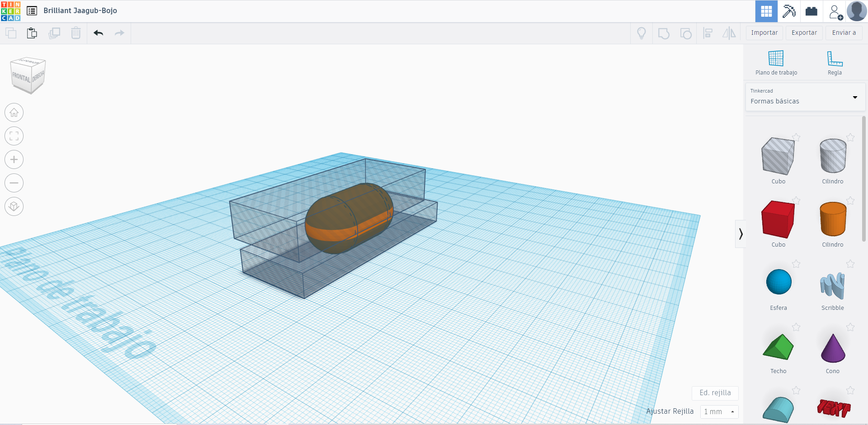Click the Ed. rejilla button
868x425 pixels.
(x=715, y=393)
